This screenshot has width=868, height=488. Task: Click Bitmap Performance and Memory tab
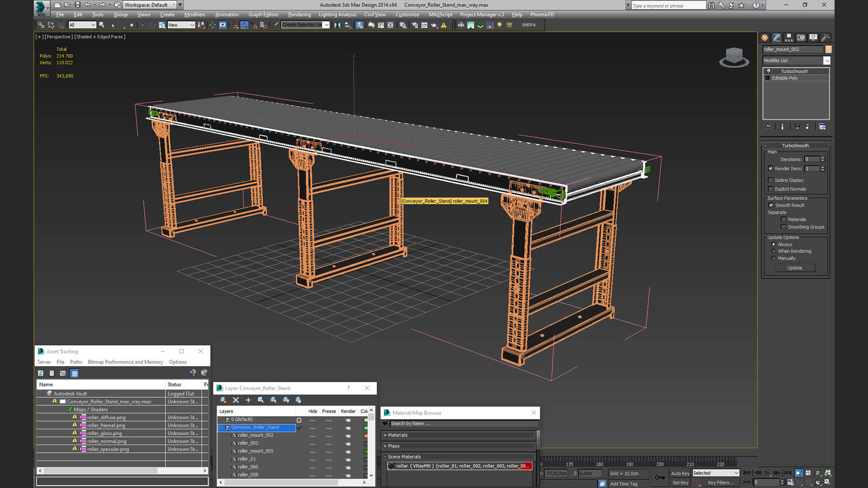tap(126, 361)
